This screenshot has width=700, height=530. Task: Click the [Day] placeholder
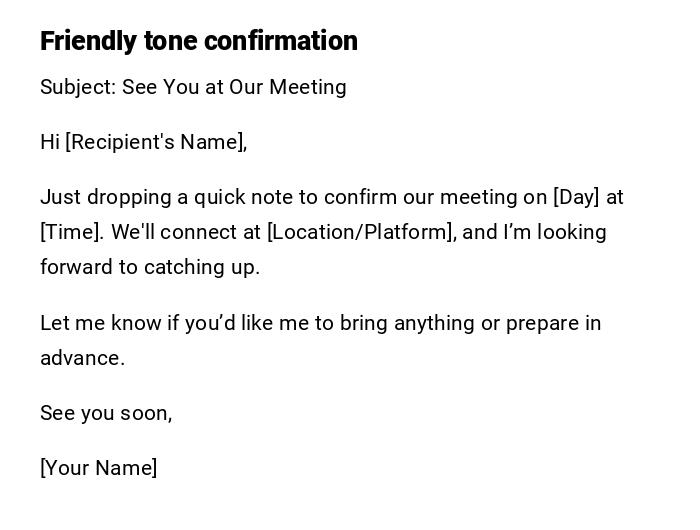pyautogui.click(x=575, y=197)
